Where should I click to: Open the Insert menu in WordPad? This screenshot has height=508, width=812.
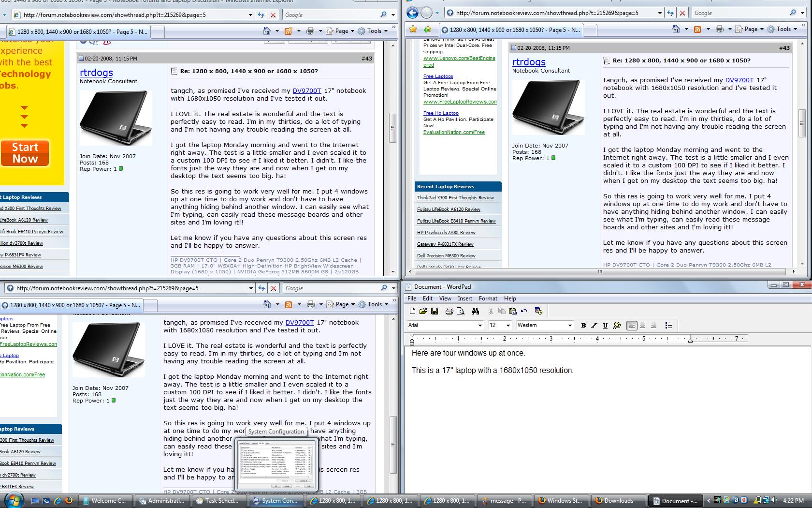click(465, 299)
